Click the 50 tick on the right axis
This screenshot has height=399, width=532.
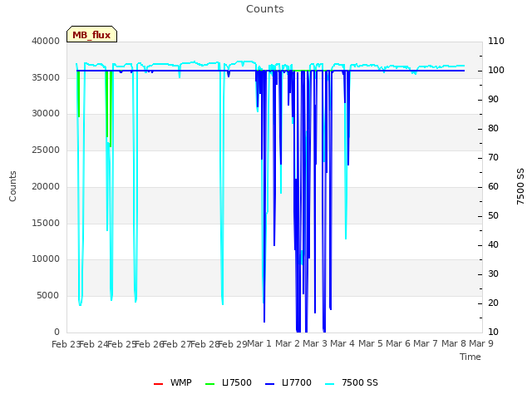point(493,216)
